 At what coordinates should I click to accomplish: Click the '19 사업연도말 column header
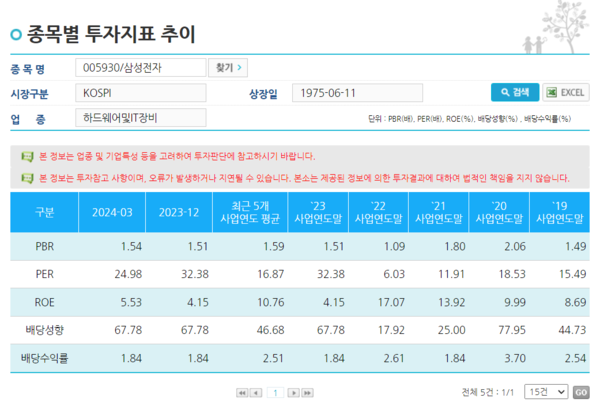(x=559, y=212)
